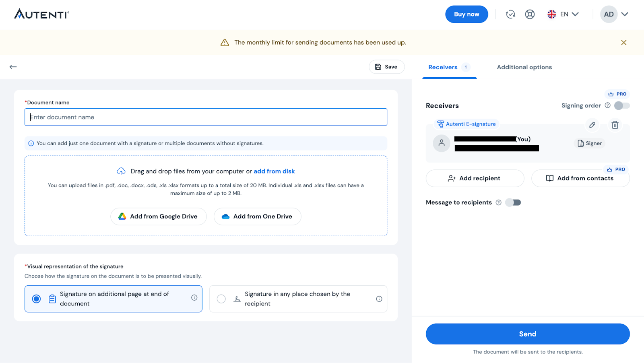Click the Document name input field
The image size is (644, 363).
pyautogui.click(x=206, y=117)
